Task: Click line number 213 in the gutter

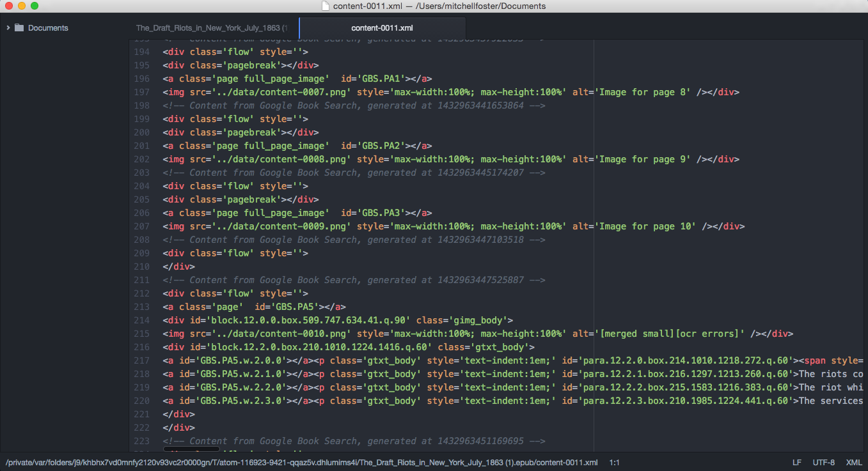Action: [x=142, y=307]
